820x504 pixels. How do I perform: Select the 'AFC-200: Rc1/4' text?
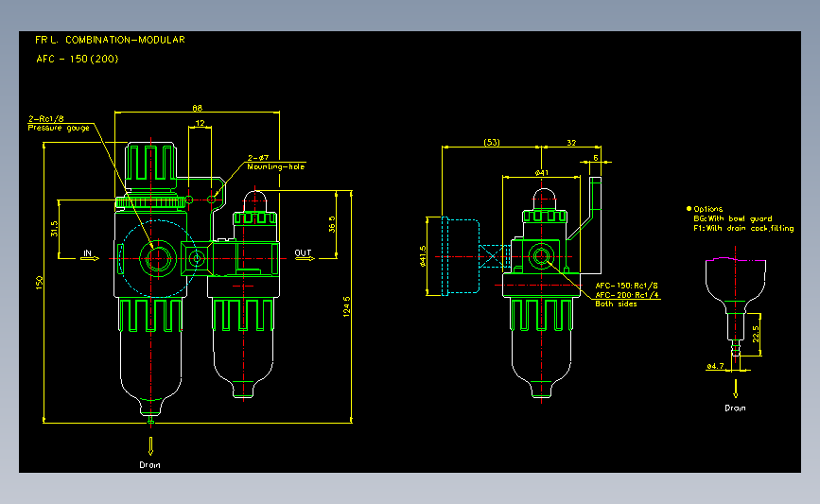(x=626, y=295)
